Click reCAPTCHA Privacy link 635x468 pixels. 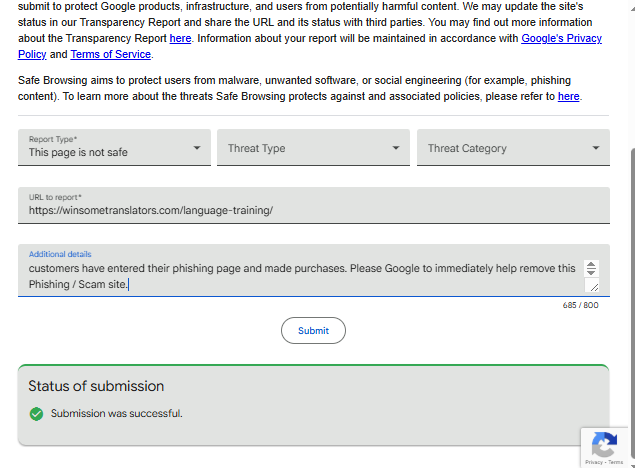click(x=594, y=462)
